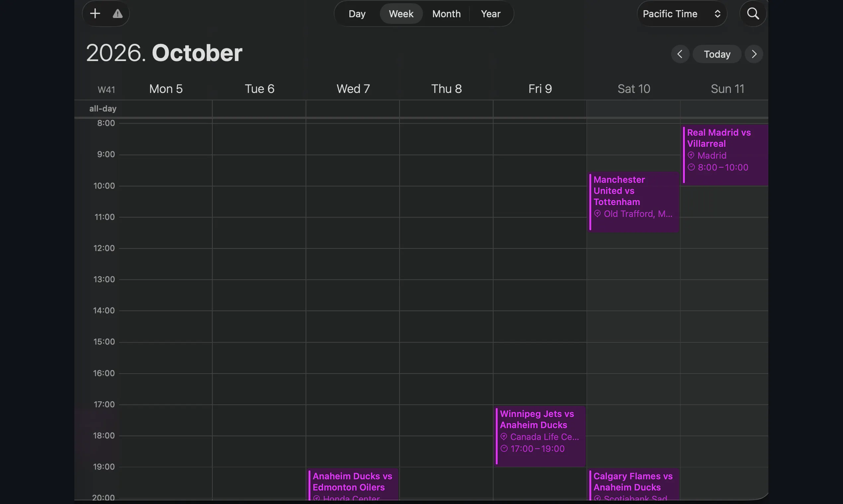Select the Sun 11 day header
Image resolution: width=843 pixels, height=504 pixels.
728,89
